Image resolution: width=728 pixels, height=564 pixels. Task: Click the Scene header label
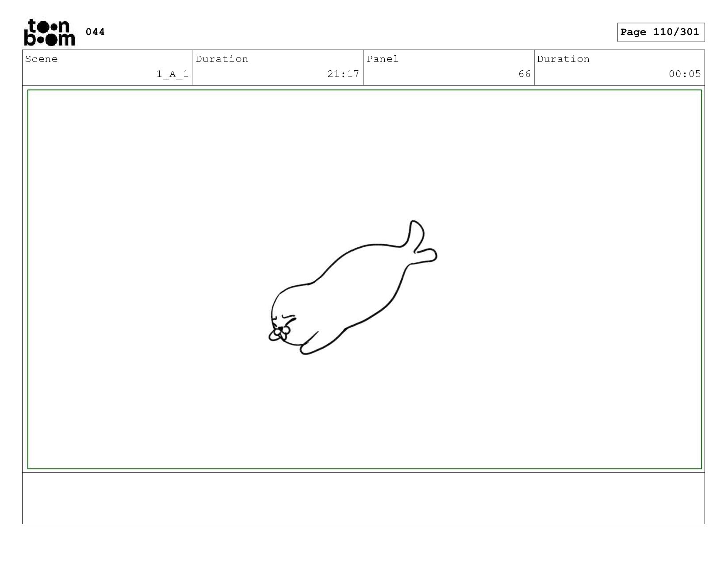click(42, 59)
